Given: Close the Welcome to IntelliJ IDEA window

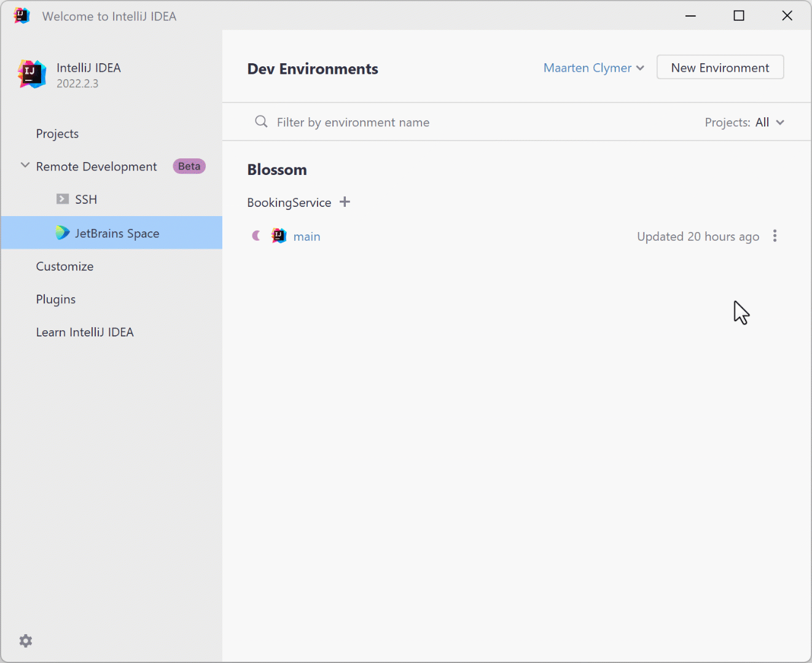Looking at the screenshot, I should pos(787,16).
